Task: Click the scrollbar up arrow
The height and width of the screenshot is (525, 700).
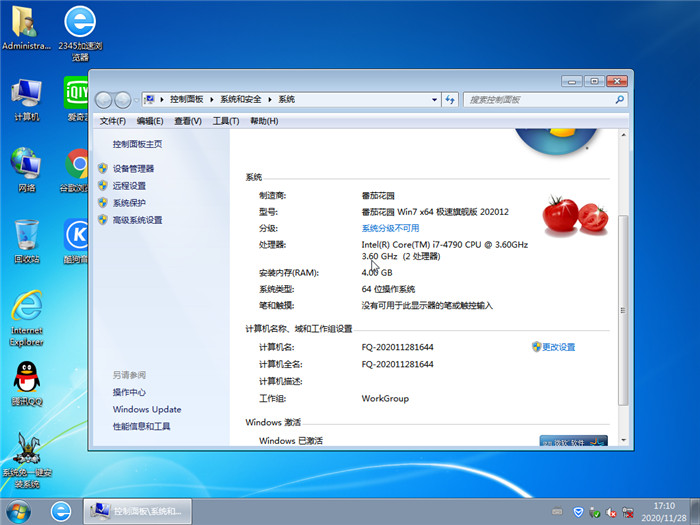Action: [x=623, y=134]
